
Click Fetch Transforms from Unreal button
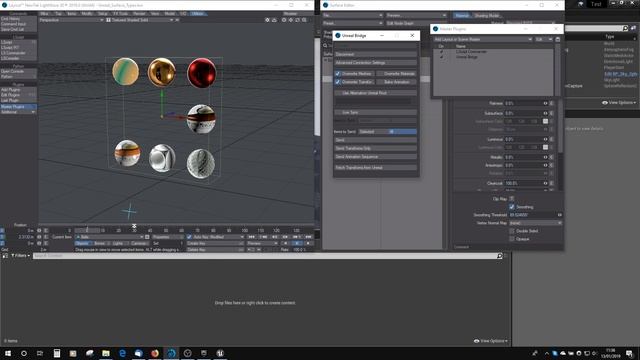[376, 167]
